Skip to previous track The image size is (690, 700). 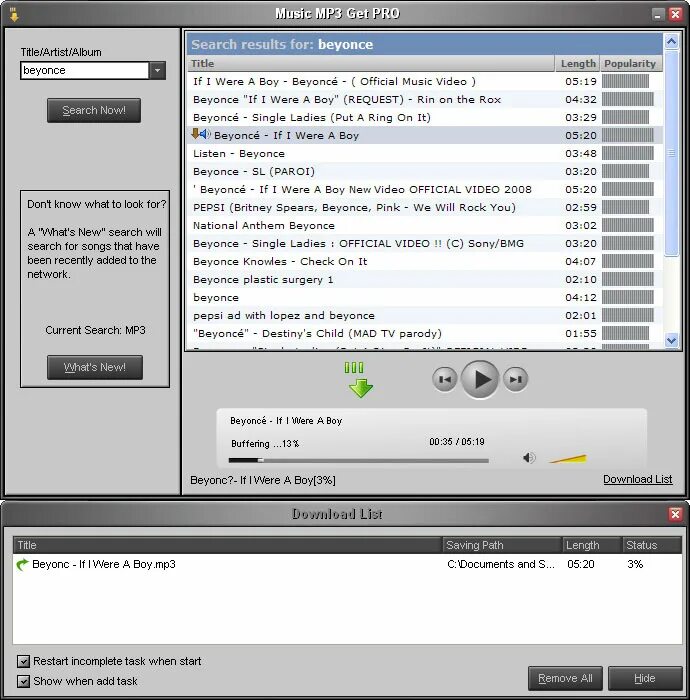point(445,379)
